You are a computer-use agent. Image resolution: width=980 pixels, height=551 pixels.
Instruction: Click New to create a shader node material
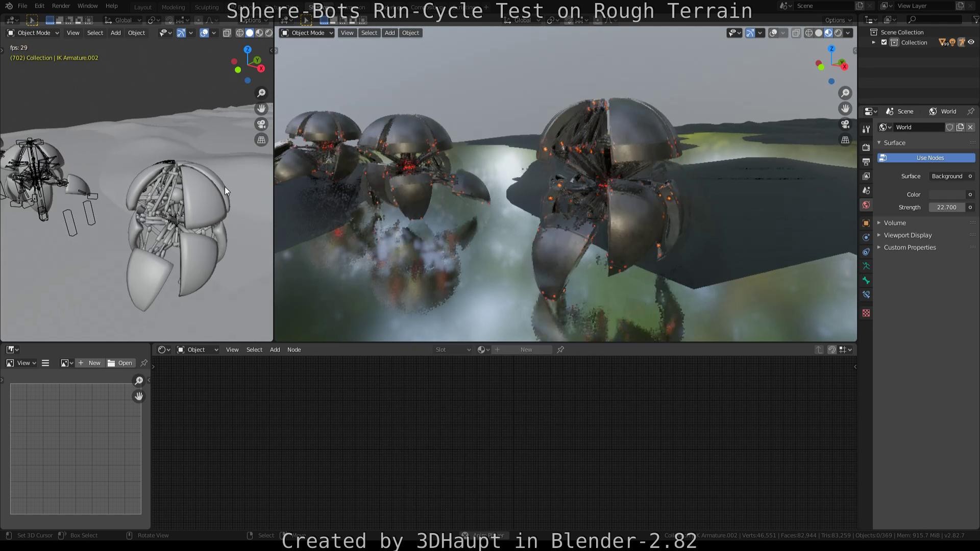(526, 349)
